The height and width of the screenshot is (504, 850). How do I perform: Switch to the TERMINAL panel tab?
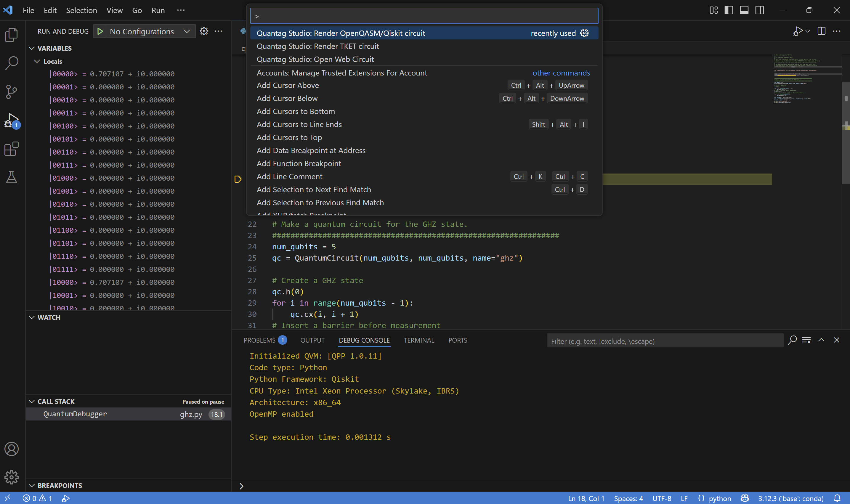click(419, 340)
